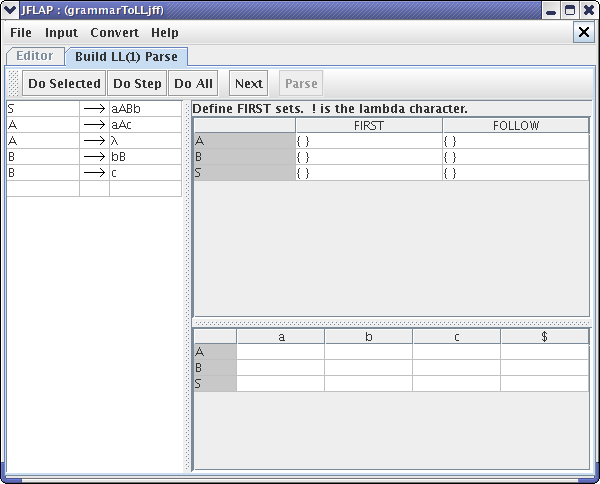
Task: Open the Convert menu
Action: (x=114, y=33)
